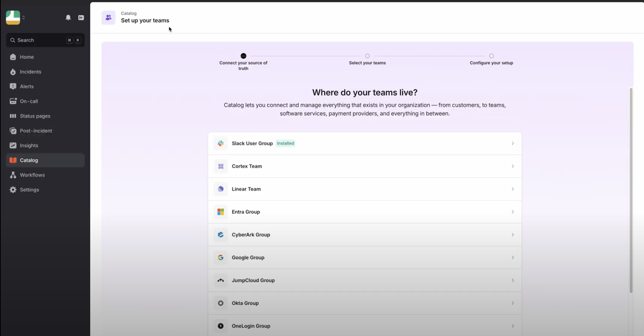This screenshot has height=336, width=644.
Task: Collapse the sidebar panel icon
Action: coord(81,17)
